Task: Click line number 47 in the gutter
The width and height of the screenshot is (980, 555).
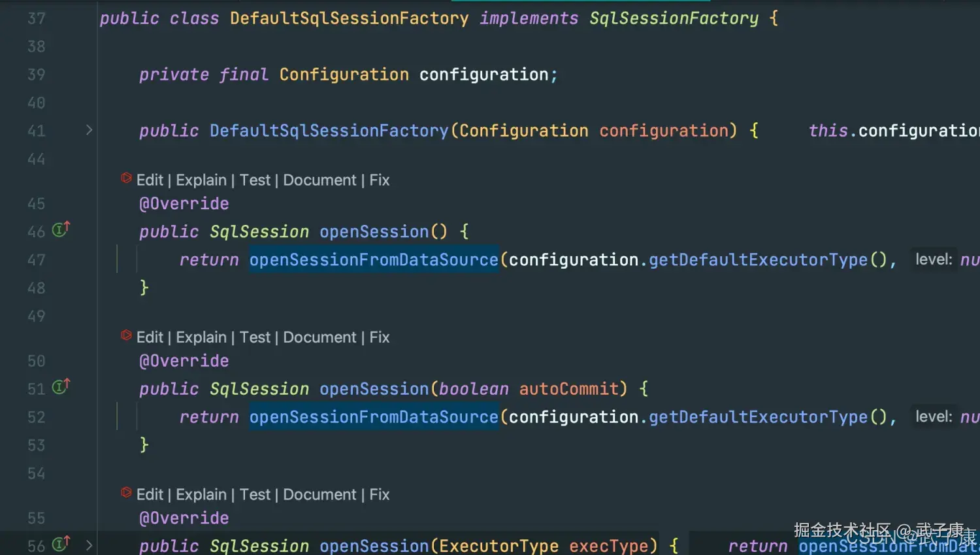Action: coord(37,260)
